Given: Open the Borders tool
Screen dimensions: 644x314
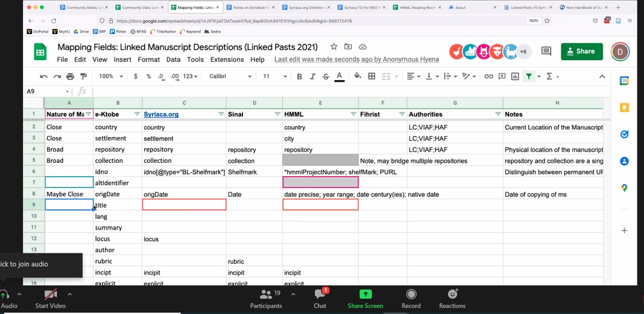Looking at the screenshot, I should pyautogui.click(x=371, y=76).
